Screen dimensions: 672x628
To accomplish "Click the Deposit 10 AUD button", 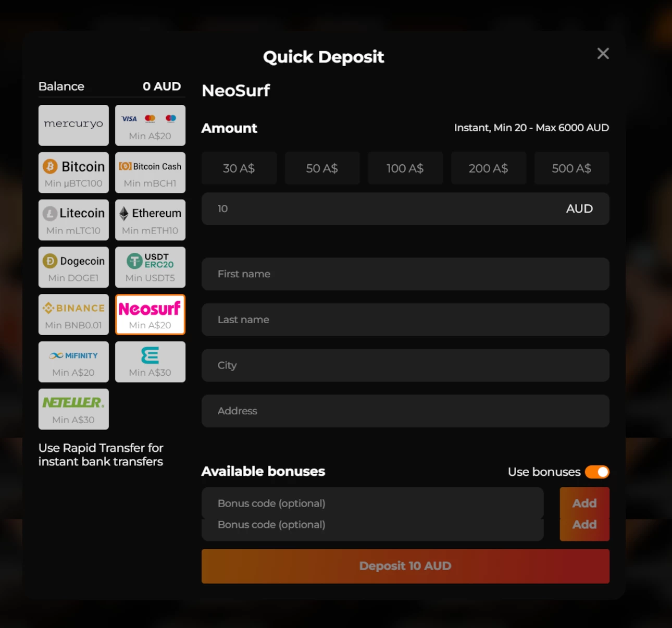I will pyautogui.click(x=405, y=566).
